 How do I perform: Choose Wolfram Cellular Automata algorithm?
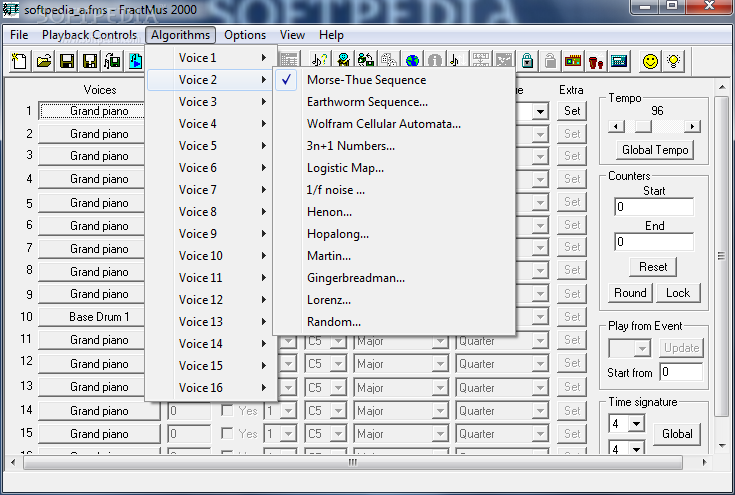(384, 124)
